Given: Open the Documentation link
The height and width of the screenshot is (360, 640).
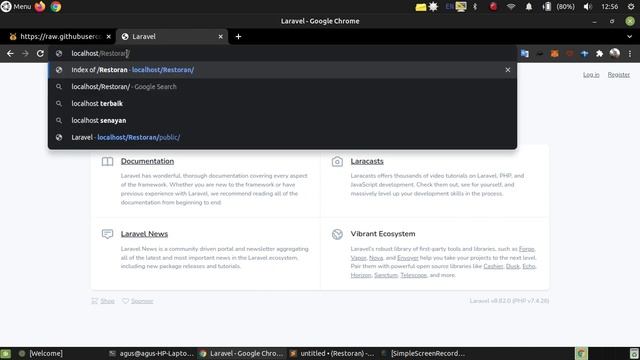Looking at the screenshot, I should 147,161.
